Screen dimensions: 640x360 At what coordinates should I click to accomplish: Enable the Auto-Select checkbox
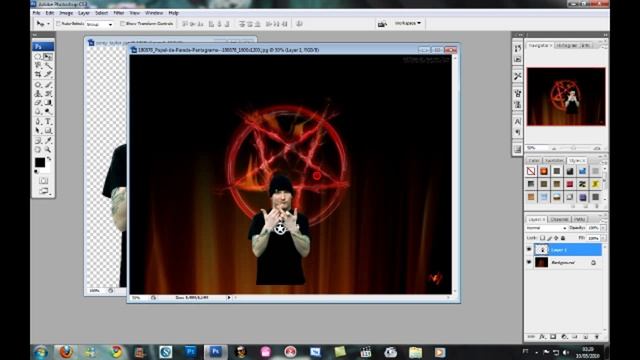pos(58,24)
